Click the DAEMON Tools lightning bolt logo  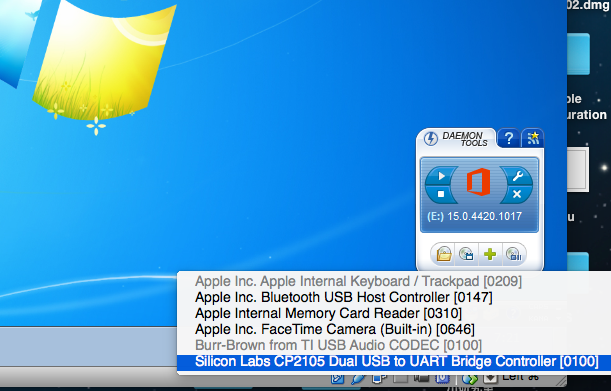coord(431,138)
